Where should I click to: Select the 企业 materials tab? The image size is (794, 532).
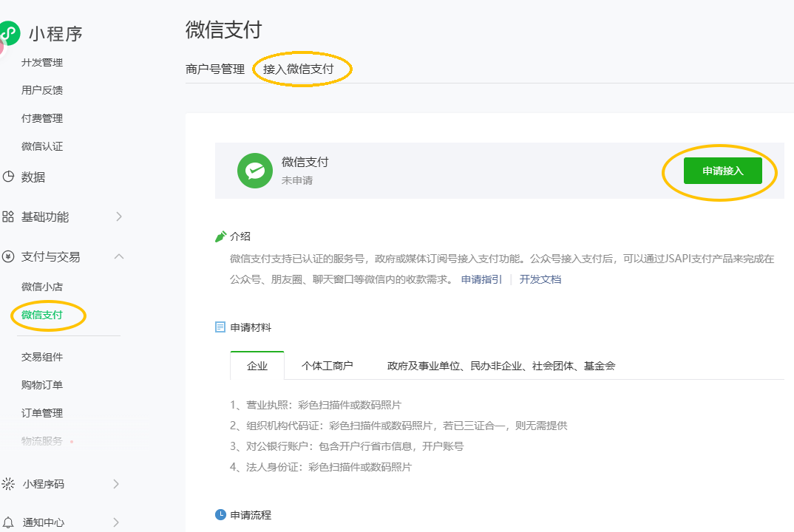pyautogui.click(x=257, y=366)
